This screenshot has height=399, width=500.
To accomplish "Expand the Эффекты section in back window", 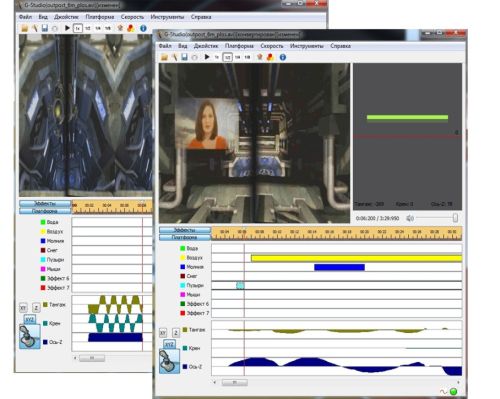I will tap(45, 203).
